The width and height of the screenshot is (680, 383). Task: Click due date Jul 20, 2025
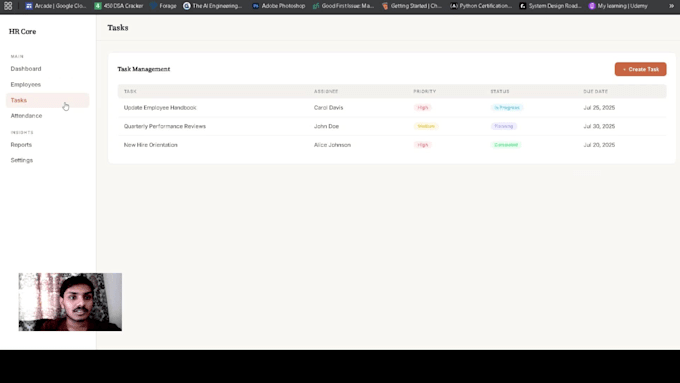click(599, 145)
